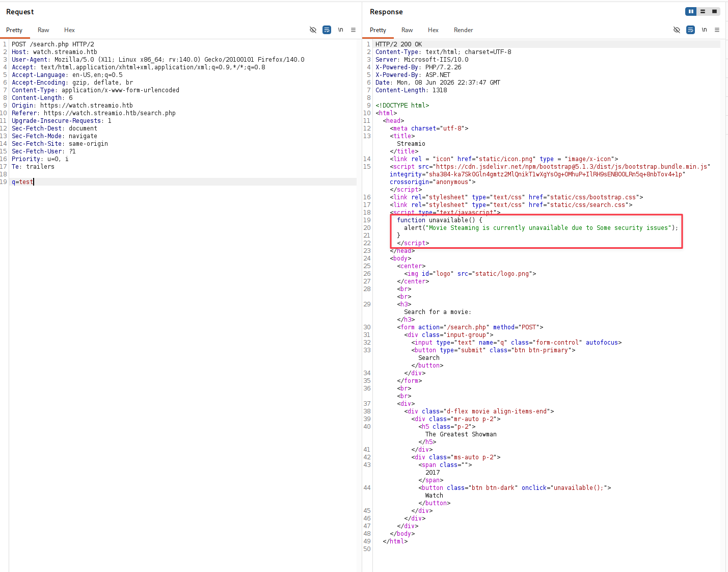Click the q=test request body line

[x=22, y=182]
